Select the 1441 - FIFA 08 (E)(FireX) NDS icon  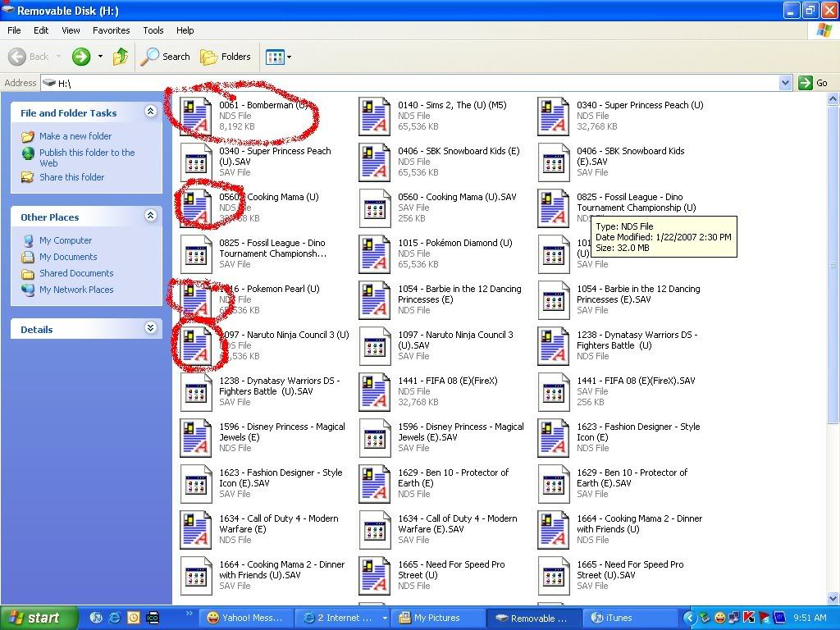coord(374,392)
